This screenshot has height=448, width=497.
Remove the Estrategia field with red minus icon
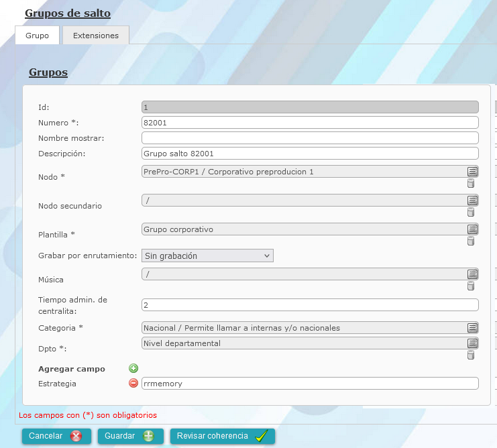[133, 384]
